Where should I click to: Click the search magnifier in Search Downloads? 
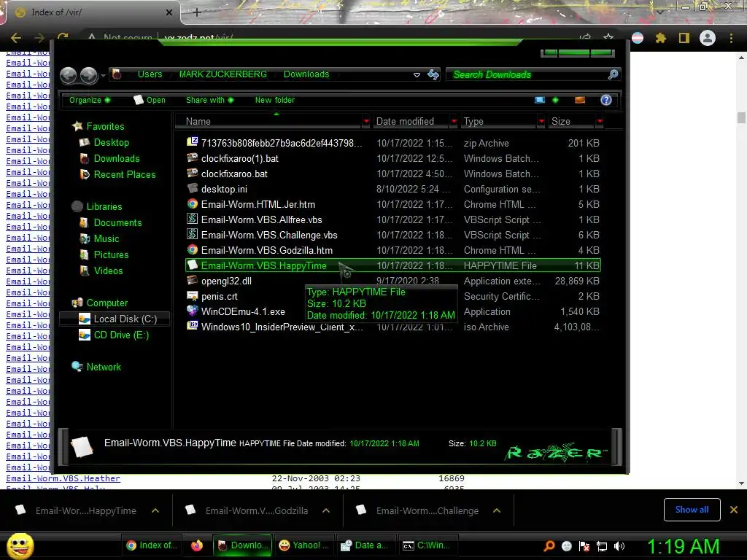[x=613, y=74]
